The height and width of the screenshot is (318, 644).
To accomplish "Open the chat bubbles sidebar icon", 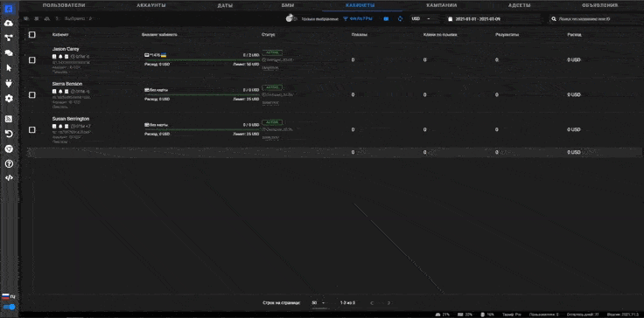I will tap(9, 53).
